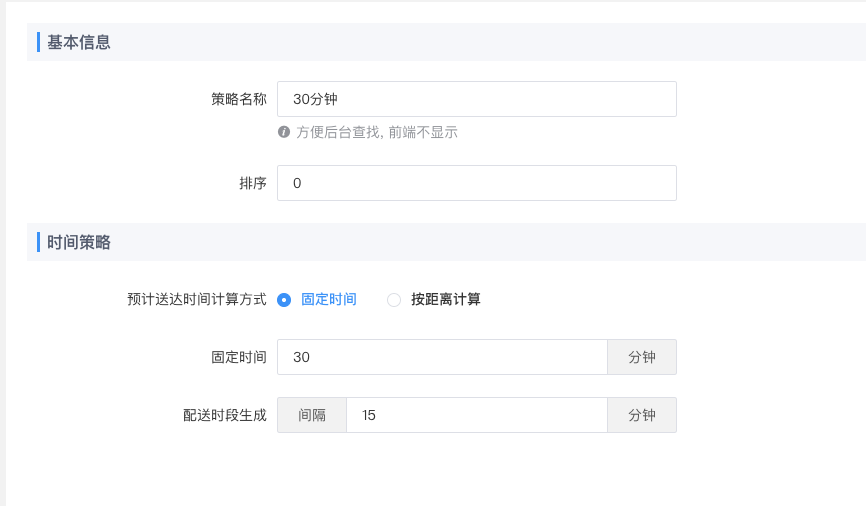866x506 pixels.
Task: Choose the 按距离计算 radio button circle
Action: pos(394,299)
